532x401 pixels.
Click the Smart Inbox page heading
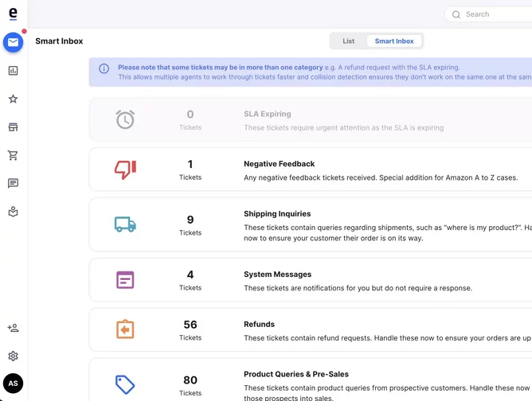[59, 41]
